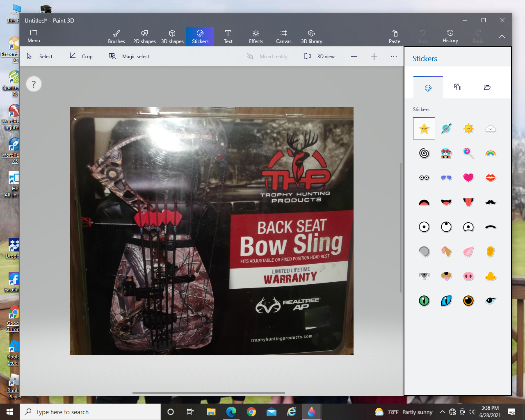Select the yellow duck beak sticker
The height and width of the screenshot is (420, 525).
[x=491, y=276]
